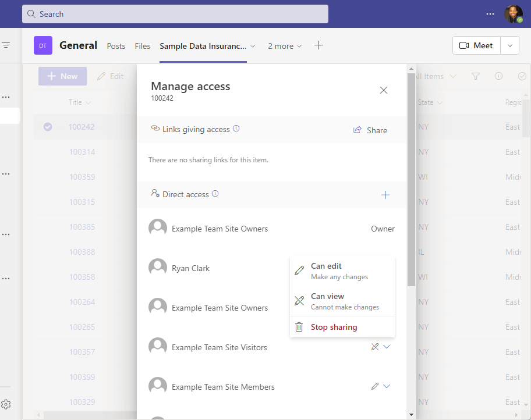The width and height of the screenshot is (531, 420).
Task: Add a new tab with plus icon
Action: coord(318,45)
